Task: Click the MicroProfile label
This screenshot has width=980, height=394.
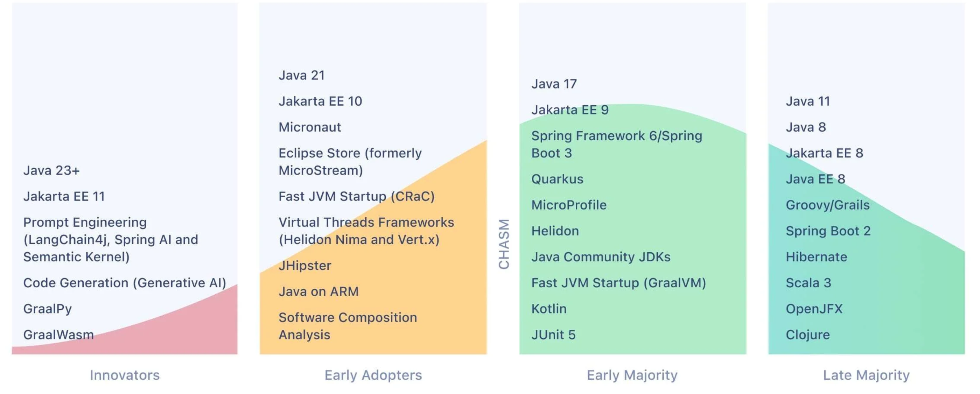Action: [569, 205]
